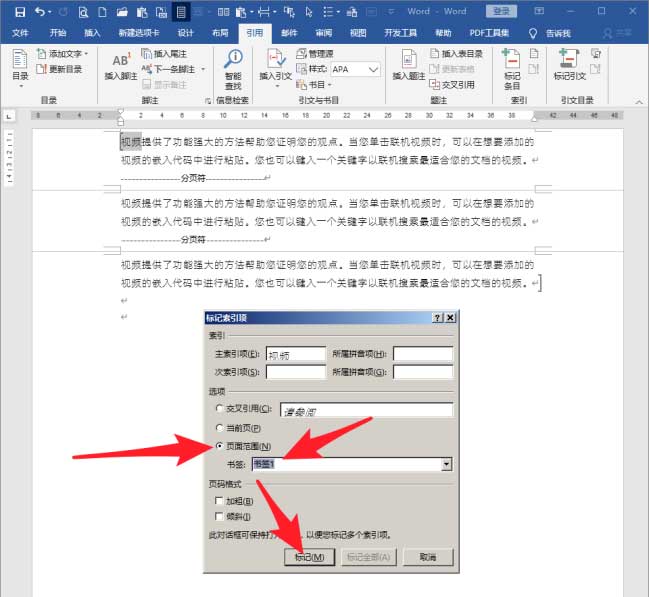Click the Subentry (次索引项) input field
This screenshot has height=597, width=649.
[296, 372]
